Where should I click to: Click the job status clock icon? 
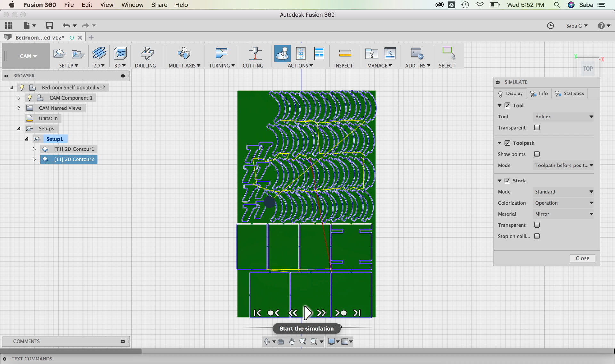tap(550, 26)
